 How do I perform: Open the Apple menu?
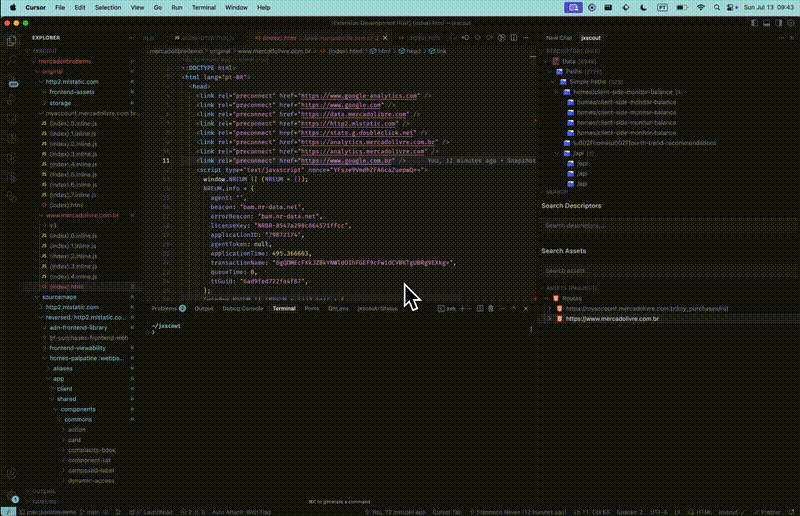[x=13, y=8]
